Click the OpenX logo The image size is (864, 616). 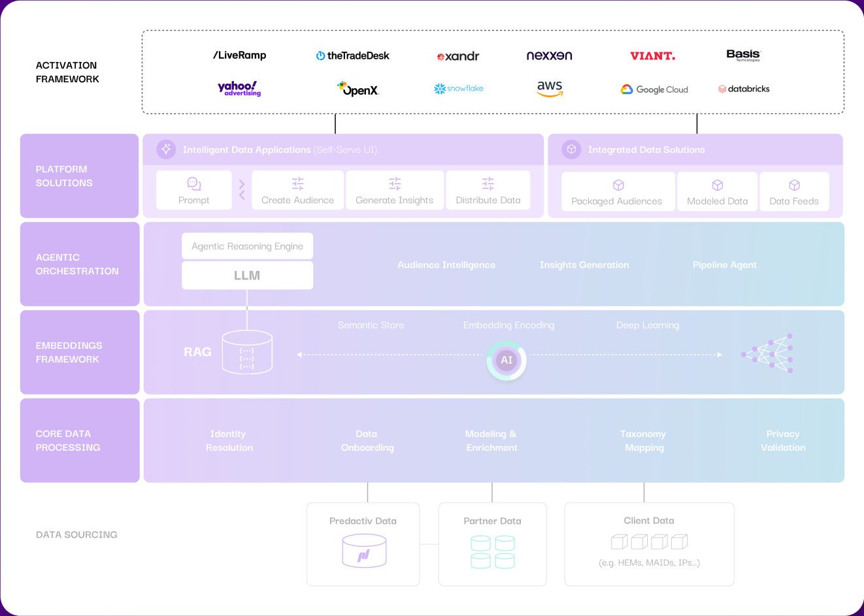[x=358, y=89]
